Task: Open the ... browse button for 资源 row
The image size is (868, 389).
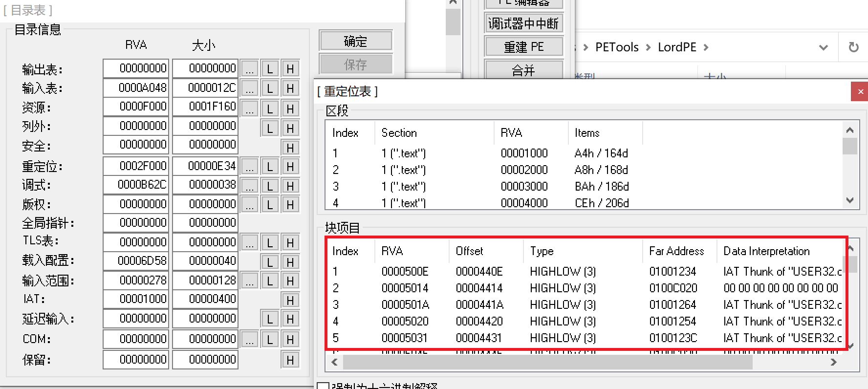Action: click(250, 108)
